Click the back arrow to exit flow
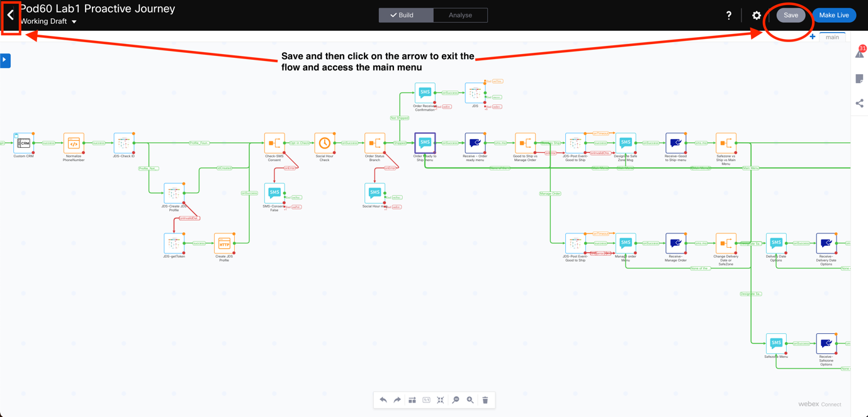868x417 pixels. (10, 15)
